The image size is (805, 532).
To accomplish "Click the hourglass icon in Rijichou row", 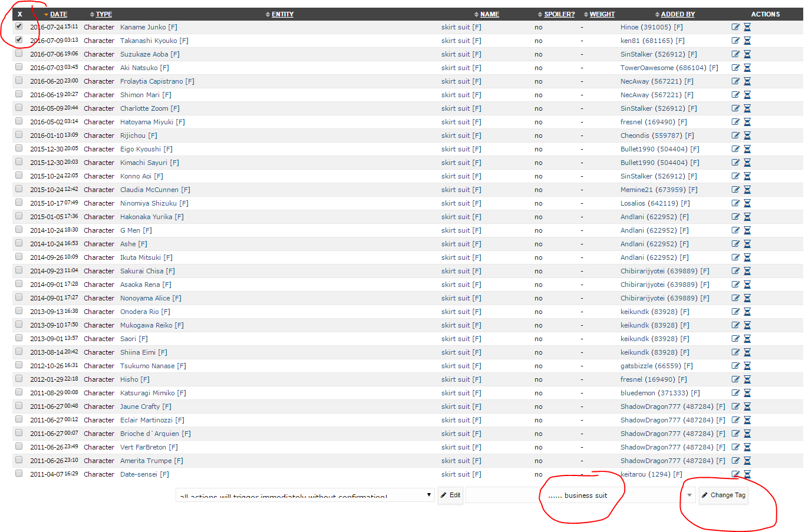I will pyautogui.click(x=747, y=136).
